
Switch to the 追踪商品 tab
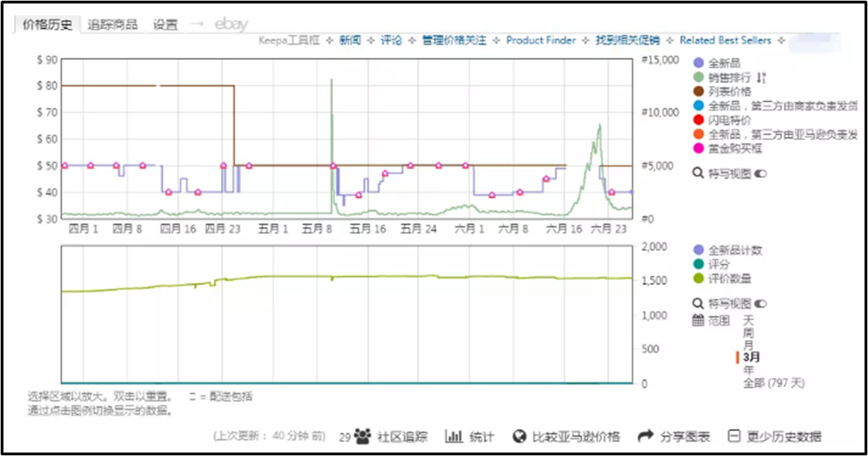113,25
